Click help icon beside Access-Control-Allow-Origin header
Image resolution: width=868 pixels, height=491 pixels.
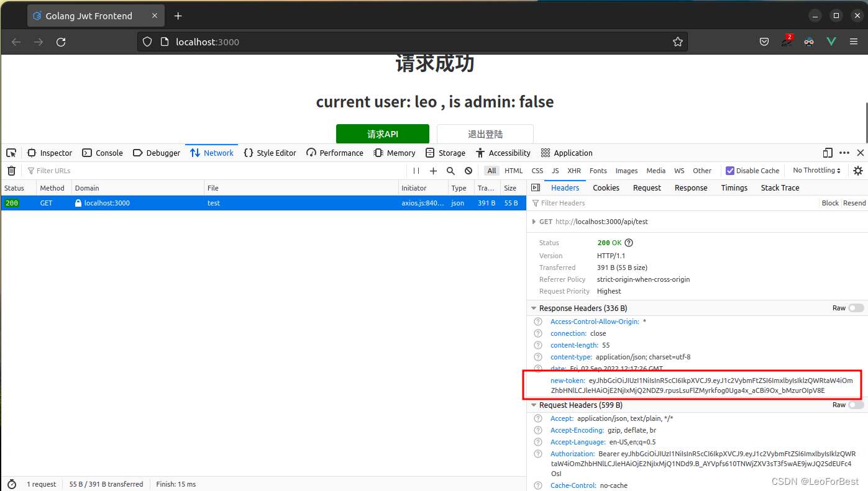538,322
